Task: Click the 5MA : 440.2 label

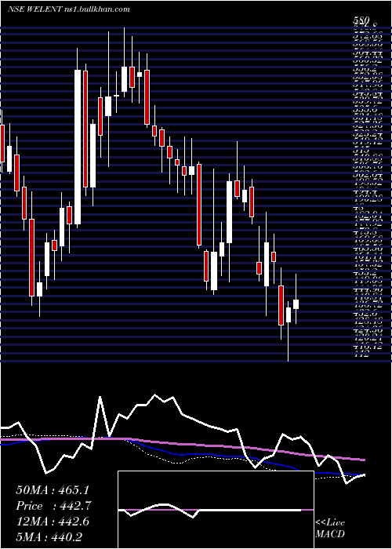Action: pyautogui.click(x=49, y=536)
